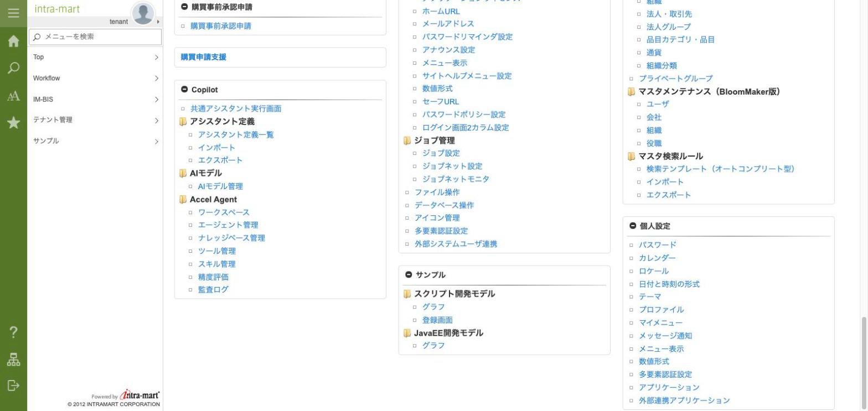
Task: Click the JavaEE開発モデル folder icon
Action: (x=407, y=333)
